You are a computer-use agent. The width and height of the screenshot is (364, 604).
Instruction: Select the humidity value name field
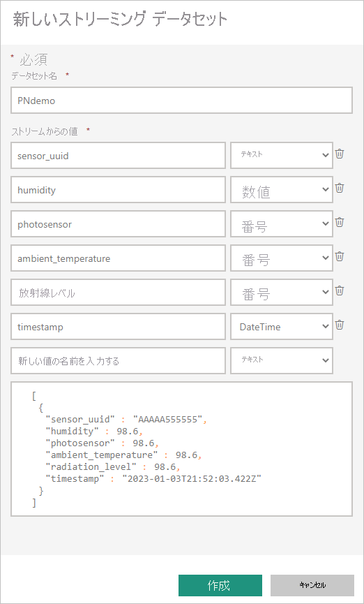pyautogui.click(x=118, y=189)
